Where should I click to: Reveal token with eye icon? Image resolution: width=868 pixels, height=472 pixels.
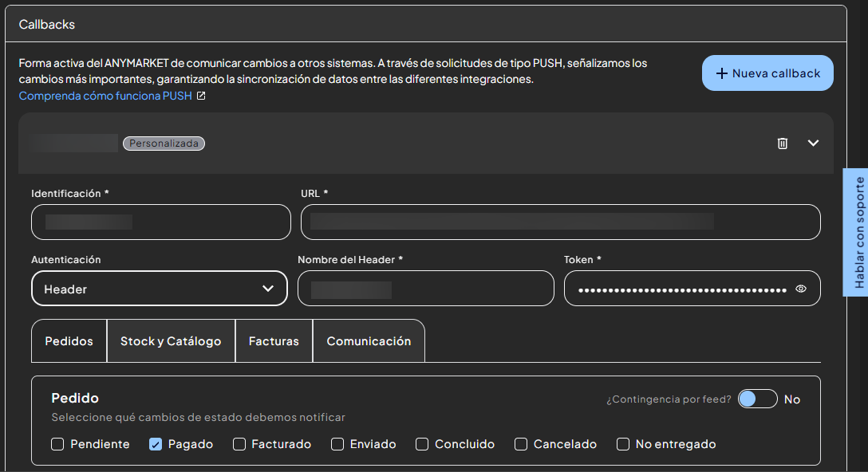800,289
